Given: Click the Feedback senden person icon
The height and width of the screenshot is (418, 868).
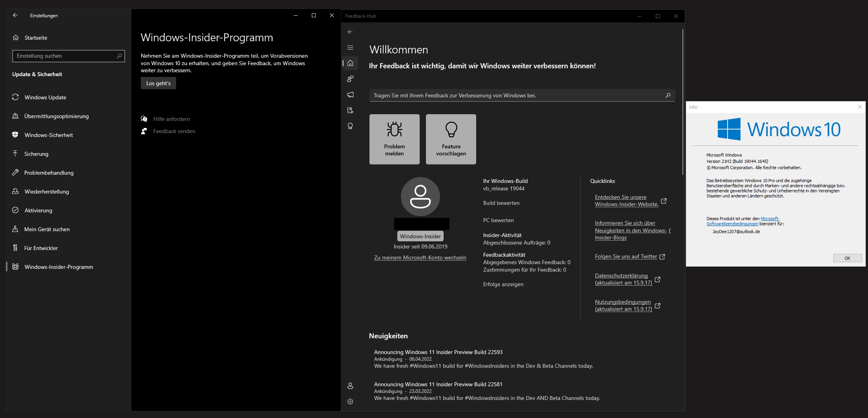Looking at the screenshot, I should click(144, 131).
